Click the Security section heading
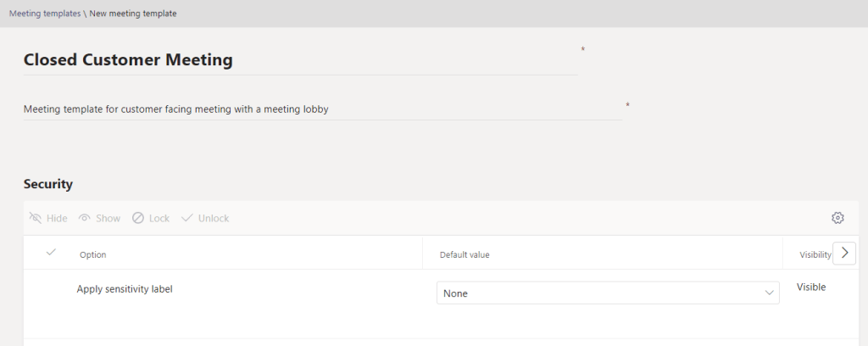This screenshot has width=868, height=346. (48, 184)
